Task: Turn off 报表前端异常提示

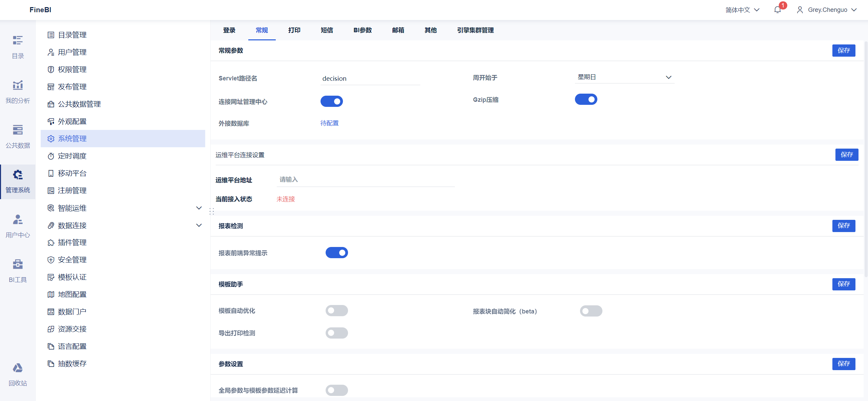Action: click(x=336, y=252)
